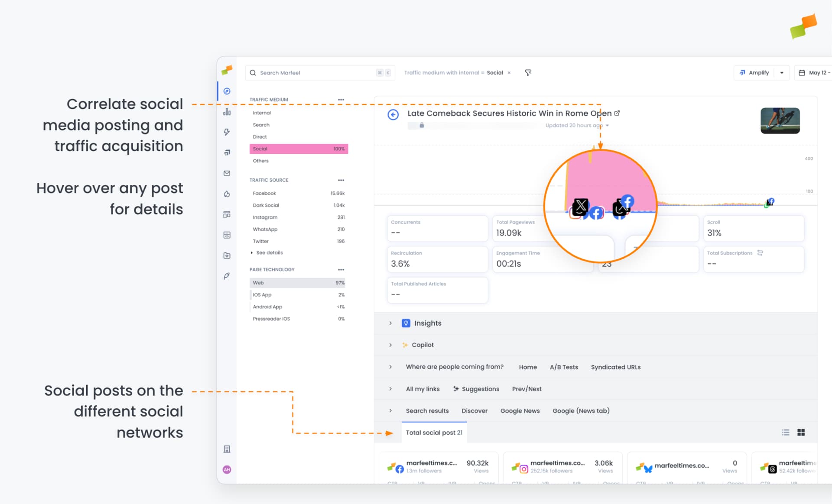Image resolution: width=832 pixels, height=504 pixels.
Task: Select the Total social post tab
Action: click(x=434, y=433)
